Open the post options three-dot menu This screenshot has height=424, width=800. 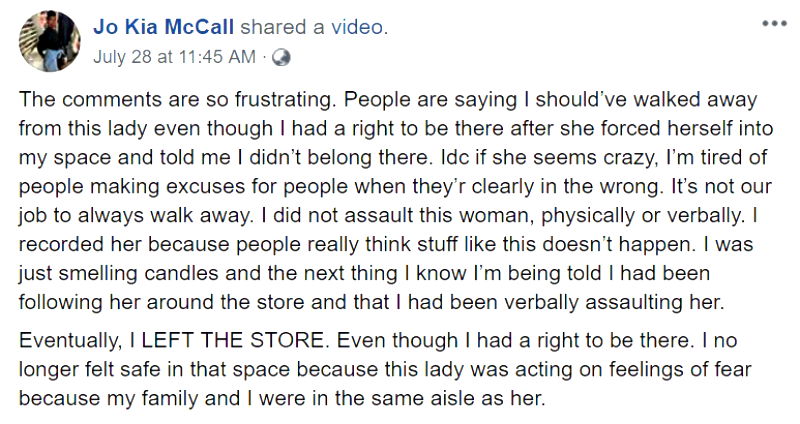[x=774, y=24]
